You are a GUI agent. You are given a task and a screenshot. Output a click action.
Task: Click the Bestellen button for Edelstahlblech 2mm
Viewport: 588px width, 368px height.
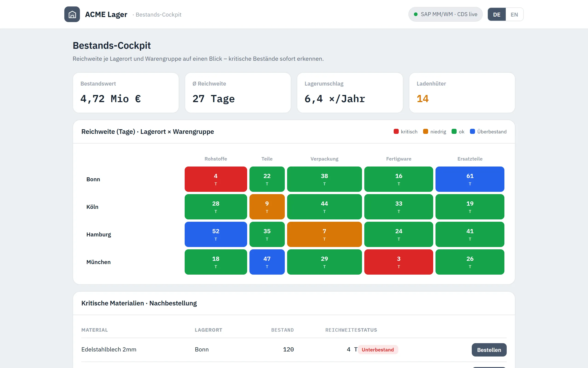[x=489, y=350]
